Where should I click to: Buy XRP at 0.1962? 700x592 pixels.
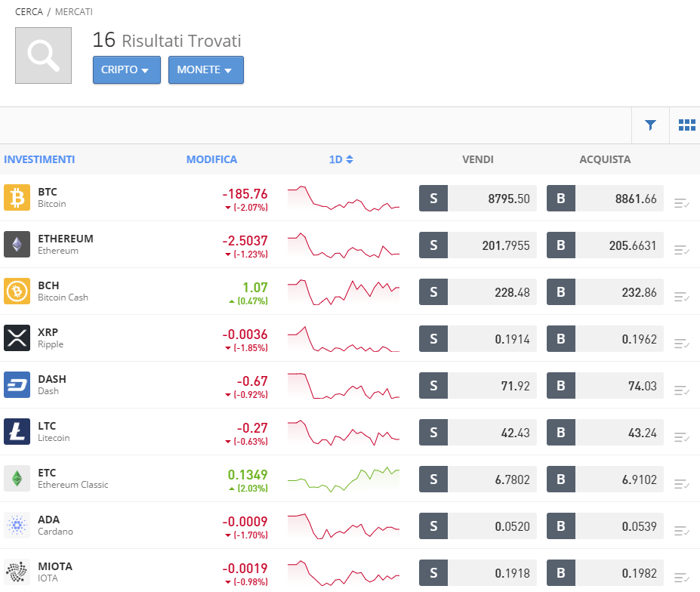605,339
